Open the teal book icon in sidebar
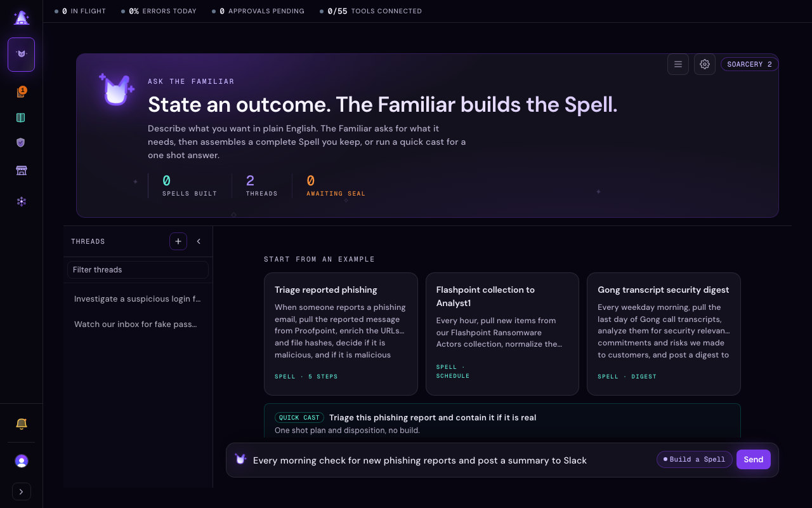 tap(21, 117)
